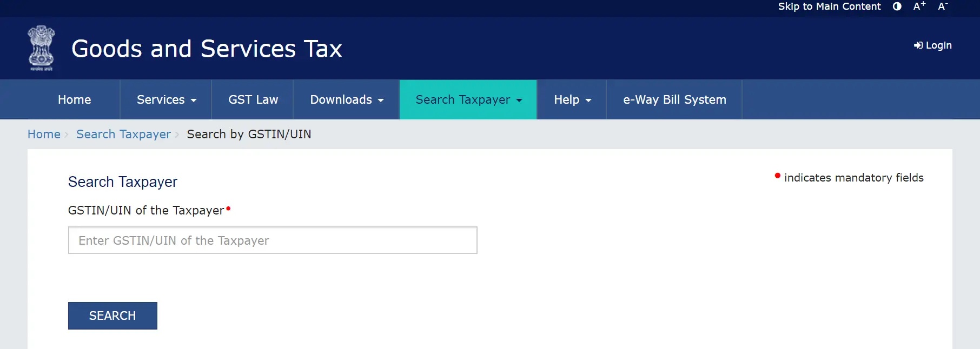Click the Goods and Services Tax title
The width and height of the screenshot is (980, 349).
[x=207, y=49]
